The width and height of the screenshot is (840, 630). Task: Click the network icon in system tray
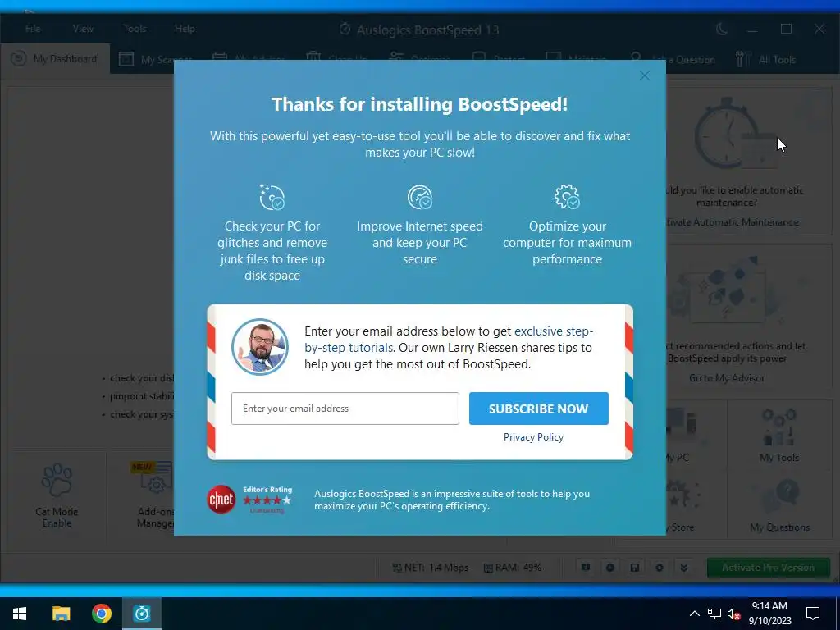(714, 614)
